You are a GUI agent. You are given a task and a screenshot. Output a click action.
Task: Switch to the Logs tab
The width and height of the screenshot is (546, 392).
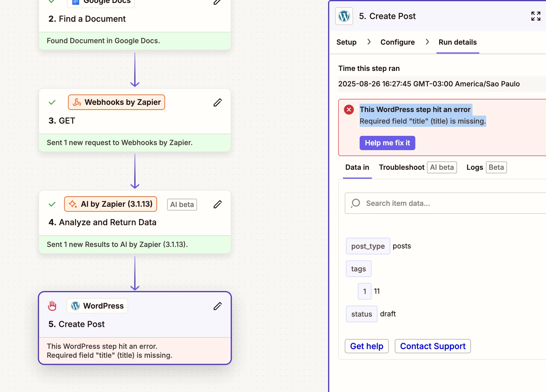pyautogui.click(x=475, y=167)
